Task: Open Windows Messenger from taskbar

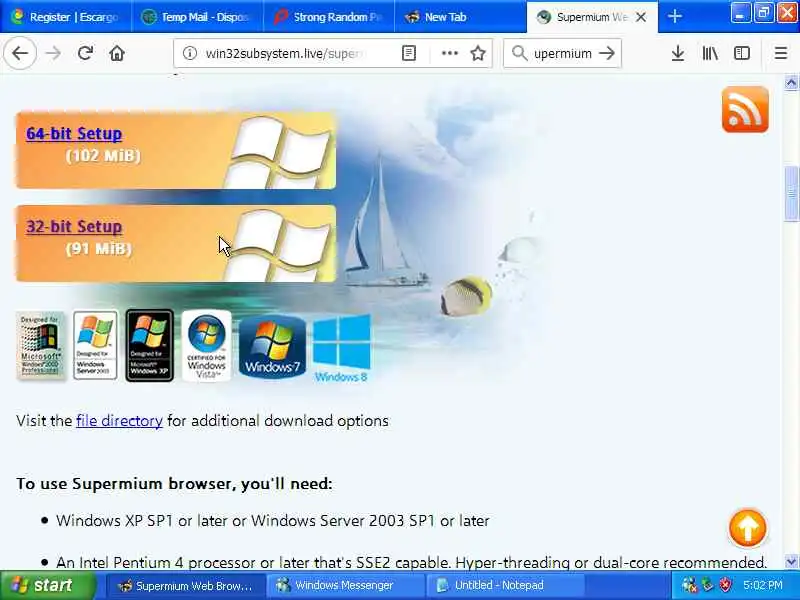Action: [343, 585]
